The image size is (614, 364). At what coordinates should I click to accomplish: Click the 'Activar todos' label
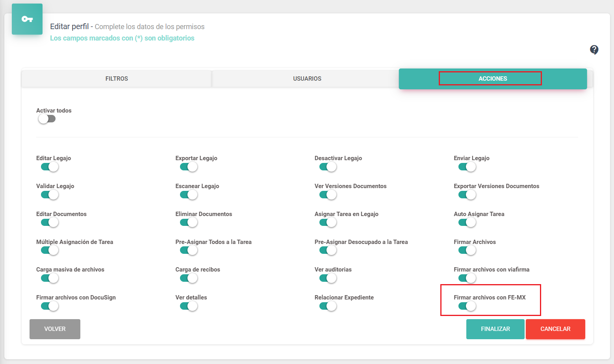pos(54,111)
